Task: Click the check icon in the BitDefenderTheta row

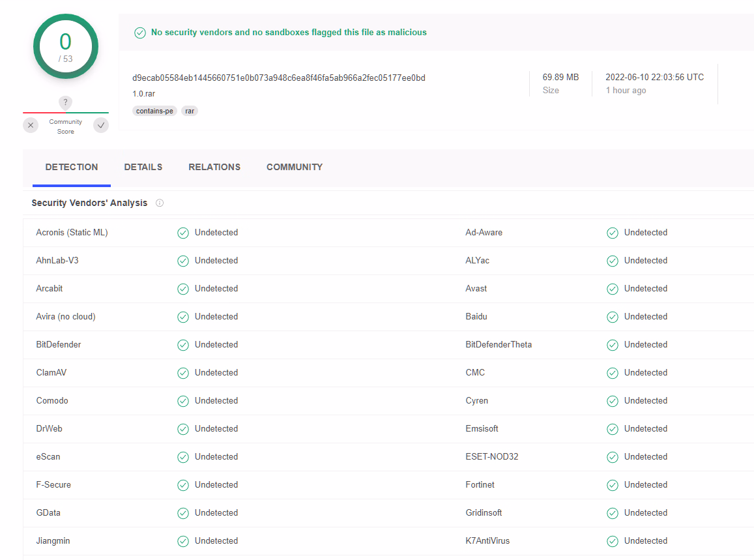Action: pyautogui.click(x=613, y=346)
